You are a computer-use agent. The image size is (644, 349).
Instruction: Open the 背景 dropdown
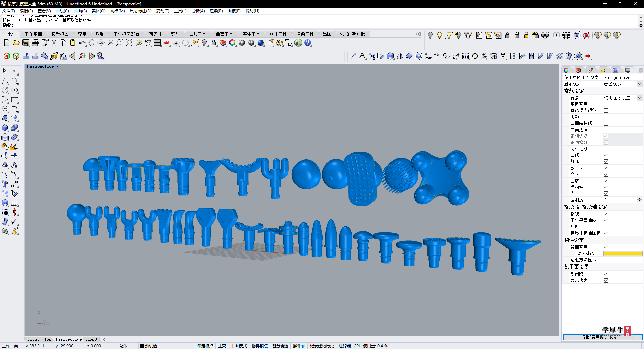click(x=639, y=98)
